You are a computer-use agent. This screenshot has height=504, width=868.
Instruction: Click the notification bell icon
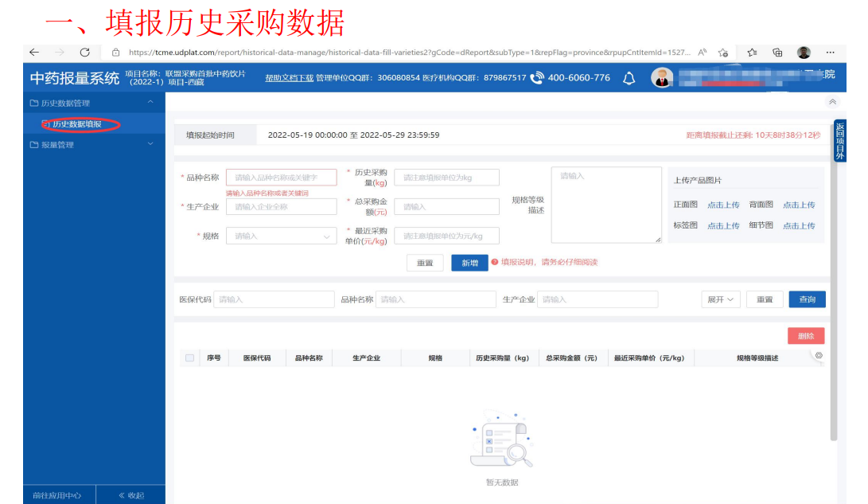pyautogui.click(x=629, y=78)
